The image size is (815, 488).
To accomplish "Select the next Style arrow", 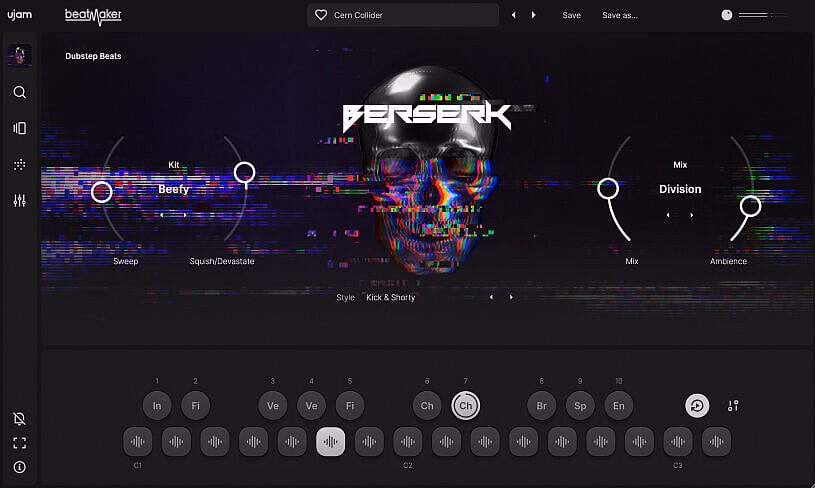I will click(x=511, y=297).
